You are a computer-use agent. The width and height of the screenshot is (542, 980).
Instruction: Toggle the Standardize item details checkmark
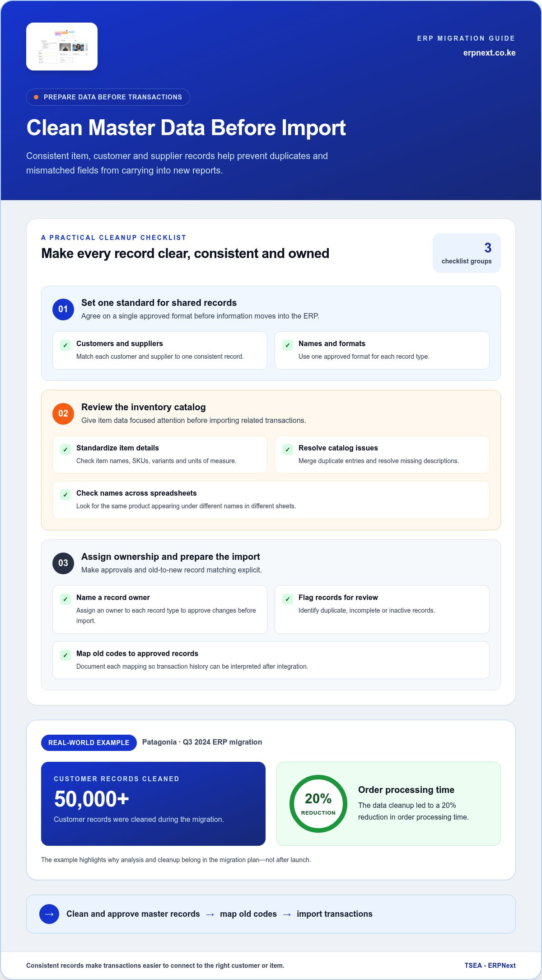pyautogui.click(x=65, y=450)
